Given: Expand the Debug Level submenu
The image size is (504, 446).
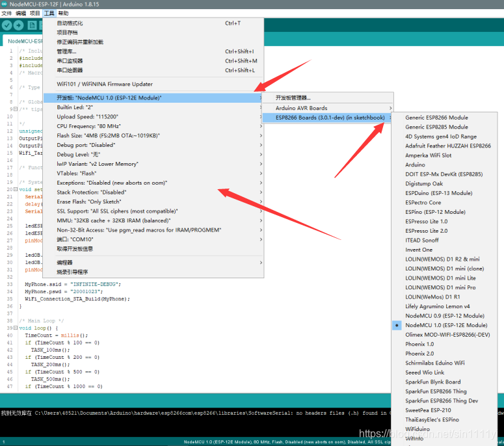Looking at the screenshot, I should click(153, 154).
